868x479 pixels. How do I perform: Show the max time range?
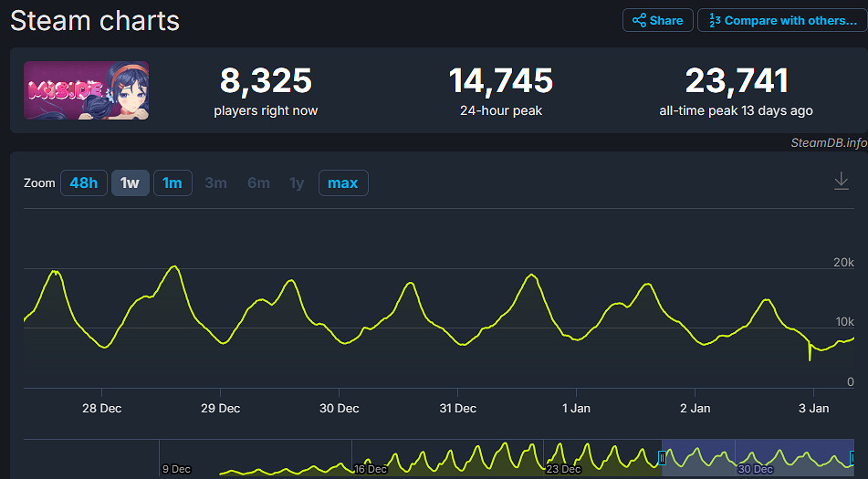342,182
